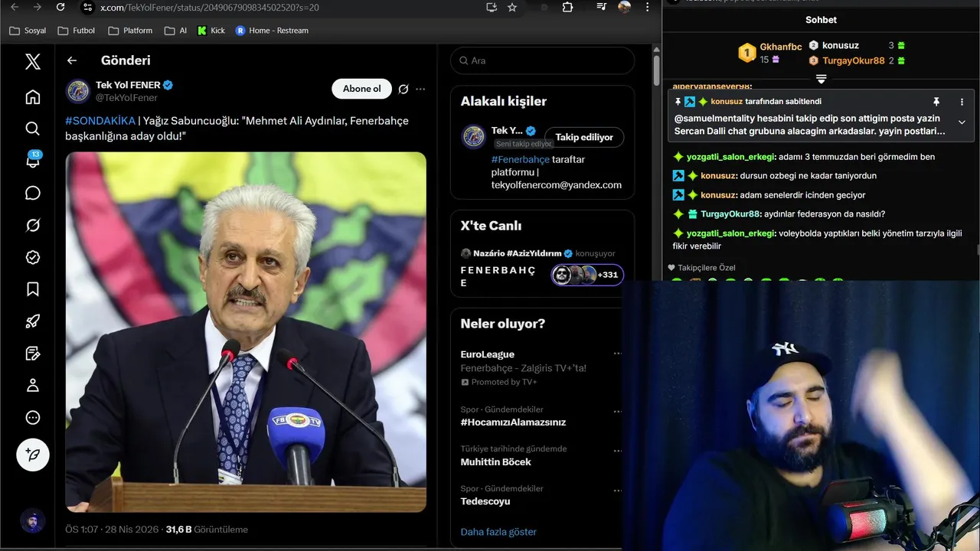Click the Abone ol subscribe button
The width and height of the screenshot is (980, 551).
click(361, 89)
